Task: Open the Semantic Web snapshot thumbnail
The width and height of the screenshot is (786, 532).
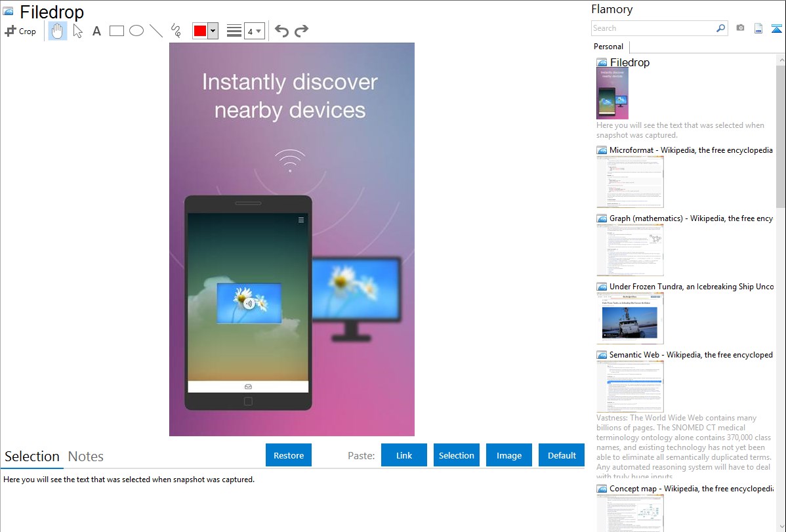Action: click(x=630, y=386)
